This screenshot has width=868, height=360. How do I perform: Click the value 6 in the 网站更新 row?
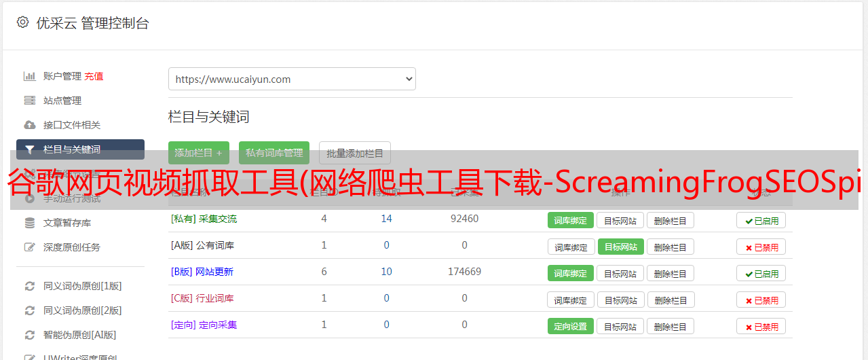324,272
